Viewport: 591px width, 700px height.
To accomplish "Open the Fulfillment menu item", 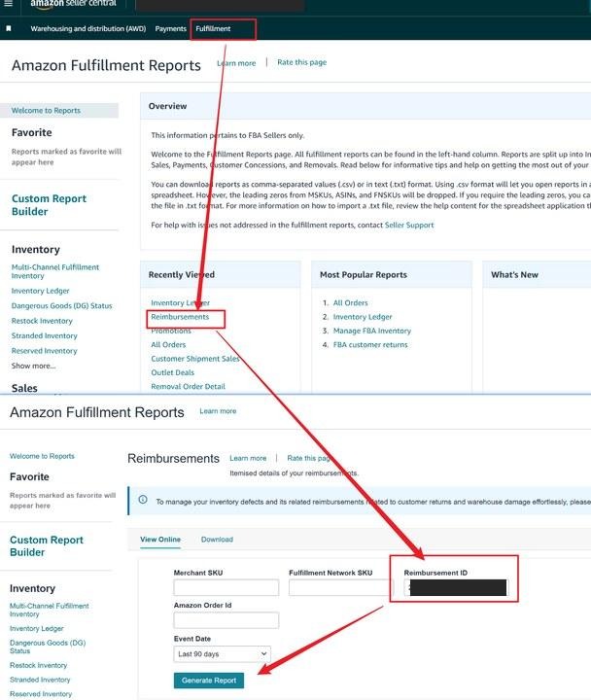I will point(213,28).
